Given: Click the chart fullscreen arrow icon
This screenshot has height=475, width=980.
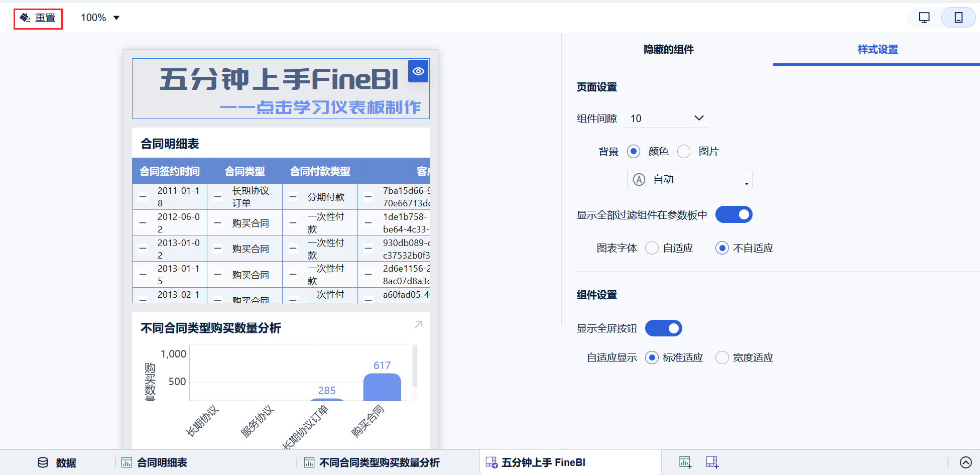Looking at the screenshot, I should tap(418, 325).
